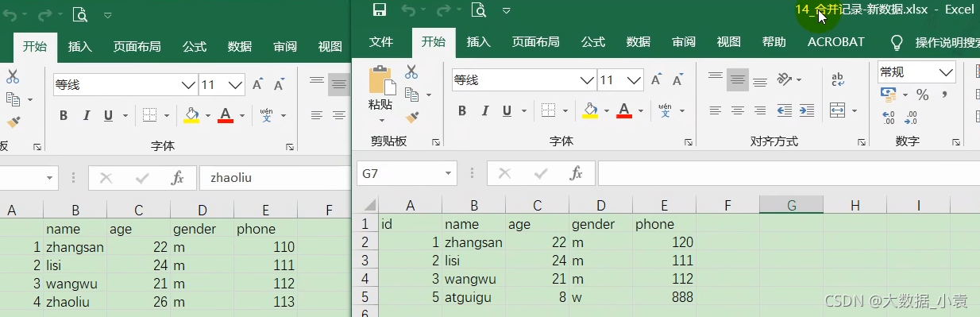This screenshot has width=980, height=317.
Task: Apply yellow fill color in right window
Action: pos(590,110)
